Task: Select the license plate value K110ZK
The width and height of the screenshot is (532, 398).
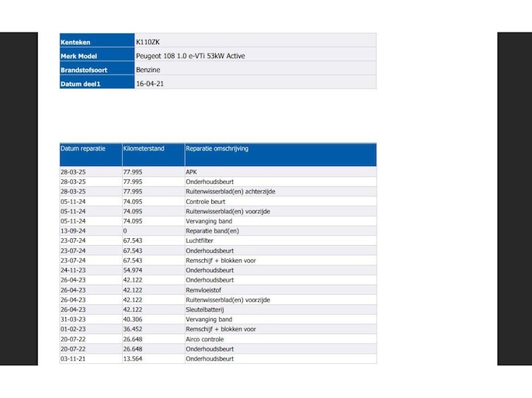Action: pyautogui.click(x=148, y=42)
